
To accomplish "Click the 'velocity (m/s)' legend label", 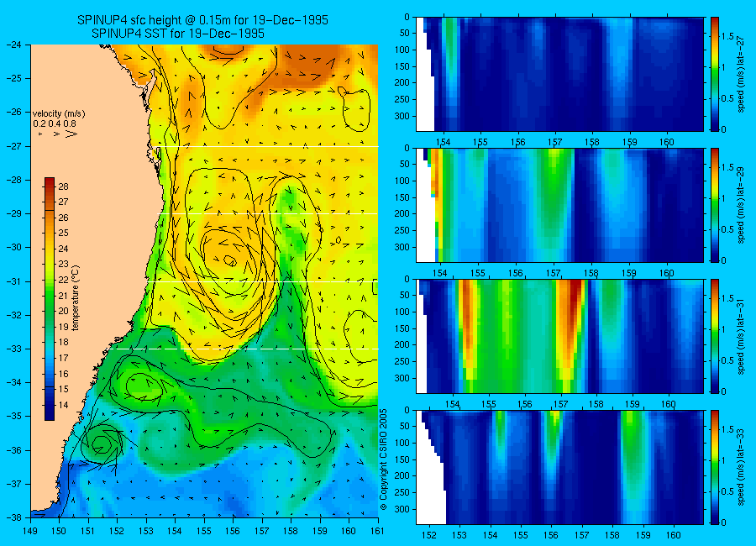I will pos(59,114).
